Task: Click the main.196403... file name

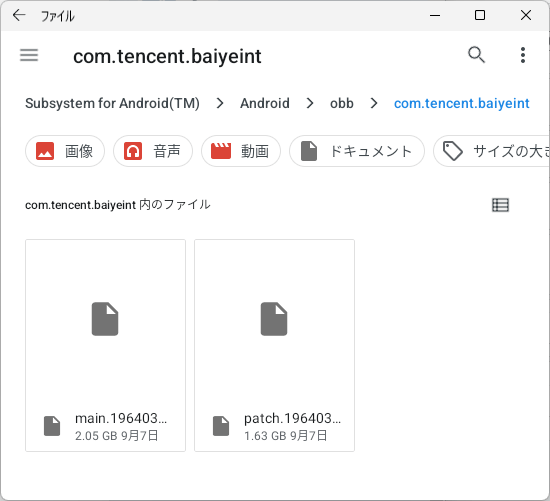Action: pos(121,418)
